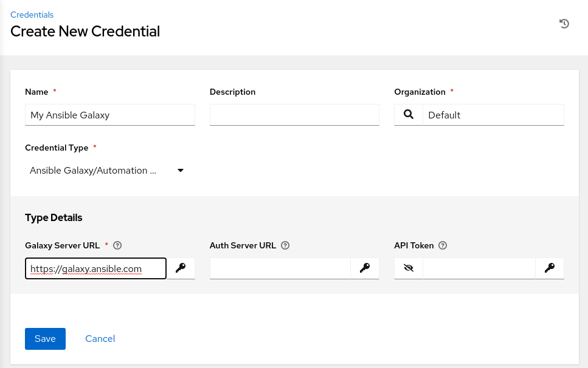Click into the Description text field
Viewport: 588px width, 368px height.
294,115
